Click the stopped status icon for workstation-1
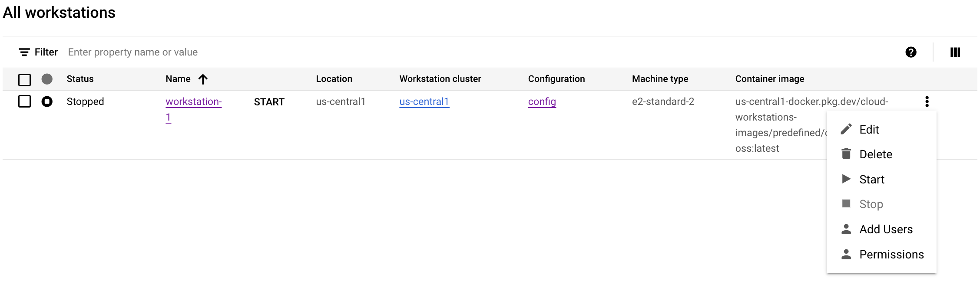The width and height of the screenshot is (980, 281). point(47,101)
